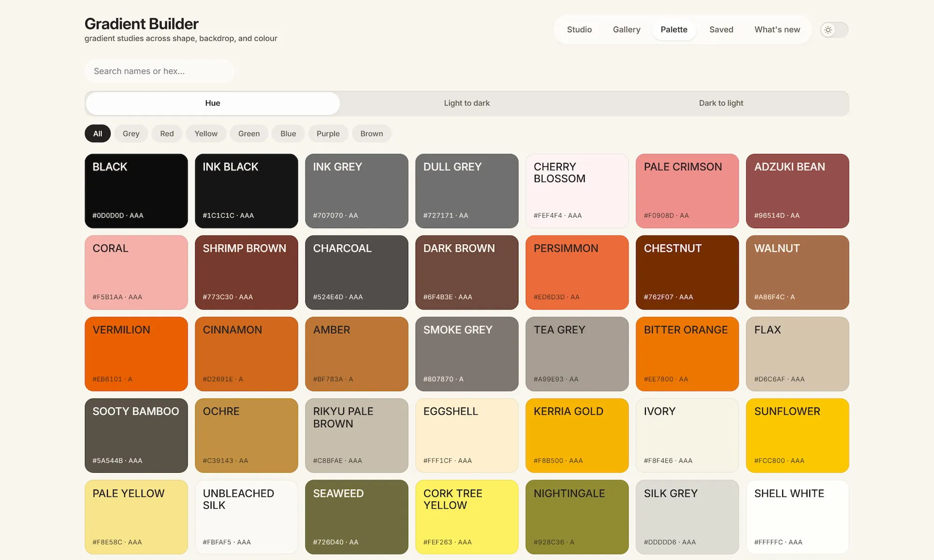
Task: Pick the Cinnamon swatch
Action: 247,354
